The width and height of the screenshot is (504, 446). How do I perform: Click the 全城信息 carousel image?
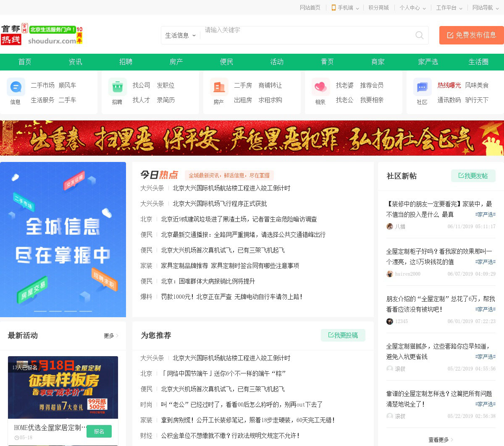tap(63, 240)
